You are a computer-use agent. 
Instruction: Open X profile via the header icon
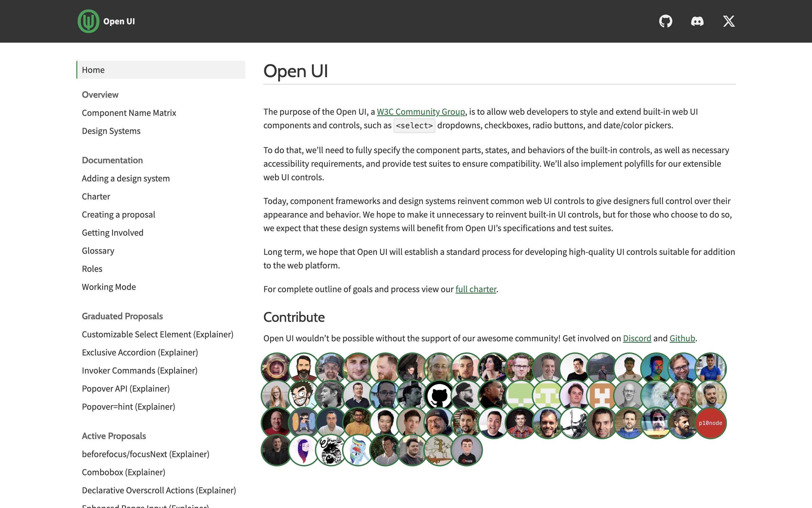tap(729, 21)
